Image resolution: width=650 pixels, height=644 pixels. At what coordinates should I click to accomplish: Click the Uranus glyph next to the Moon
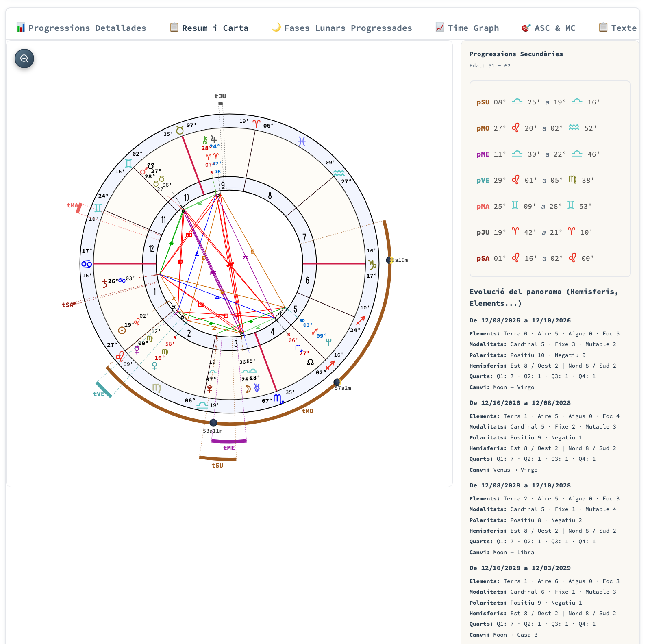(x=257, y=387)
